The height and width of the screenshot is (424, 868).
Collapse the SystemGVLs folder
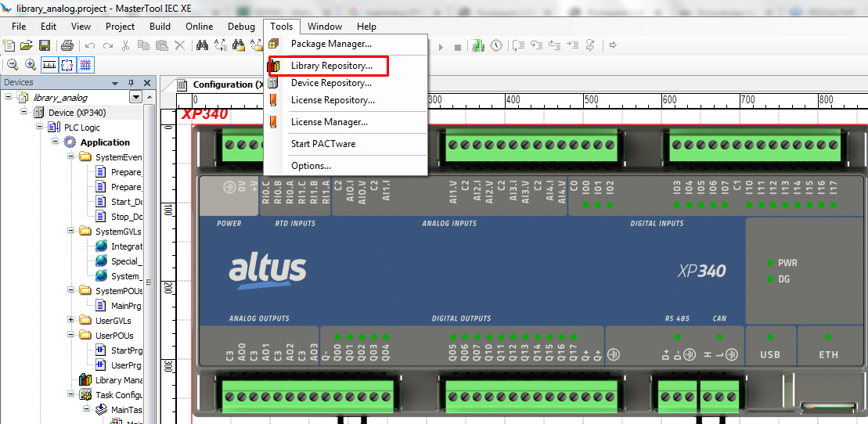[x=71, y=231]
